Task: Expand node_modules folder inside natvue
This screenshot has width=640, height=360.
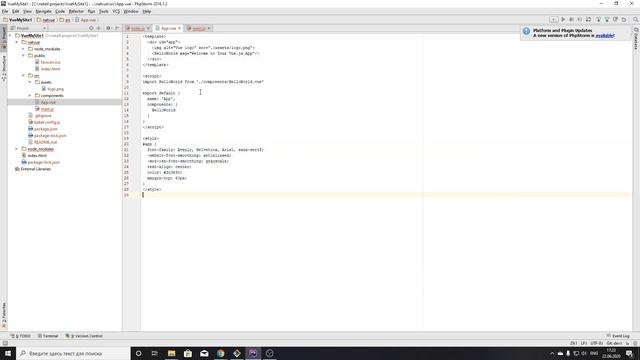Action: click(x=23, y=49)
